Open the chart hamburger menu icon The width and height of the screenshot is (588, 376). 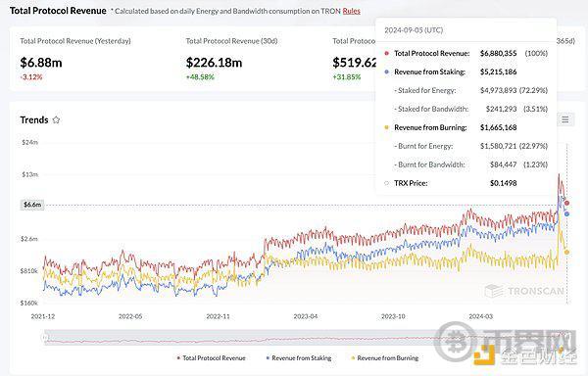[x=565, y=119]
